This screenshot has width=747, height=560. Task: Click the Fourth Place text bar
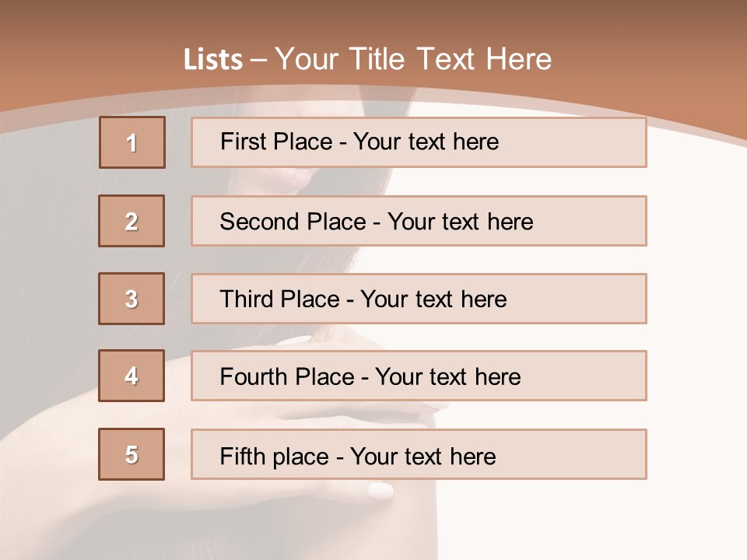419,376
